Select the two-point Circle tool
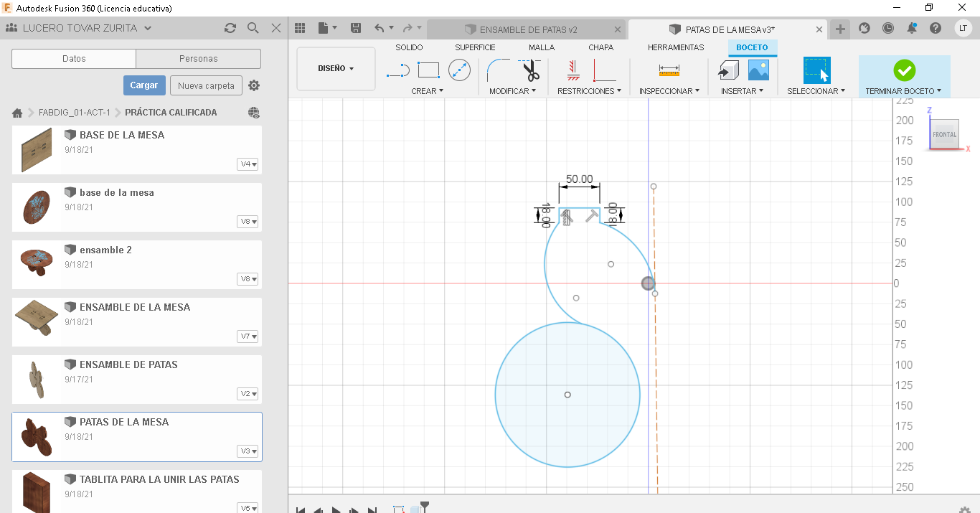The width and height of the screenshot is (980, 513). coord(459,70)
